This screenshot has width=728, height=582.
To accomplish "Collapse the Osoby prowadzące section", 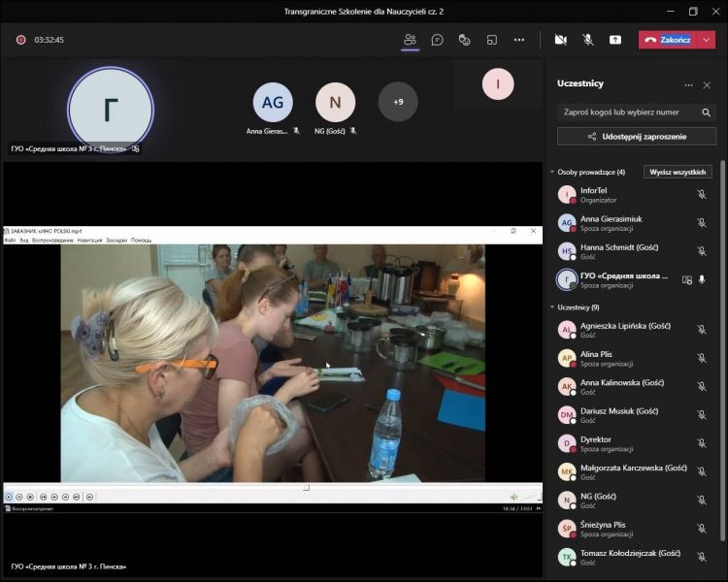I will (552, 172).
